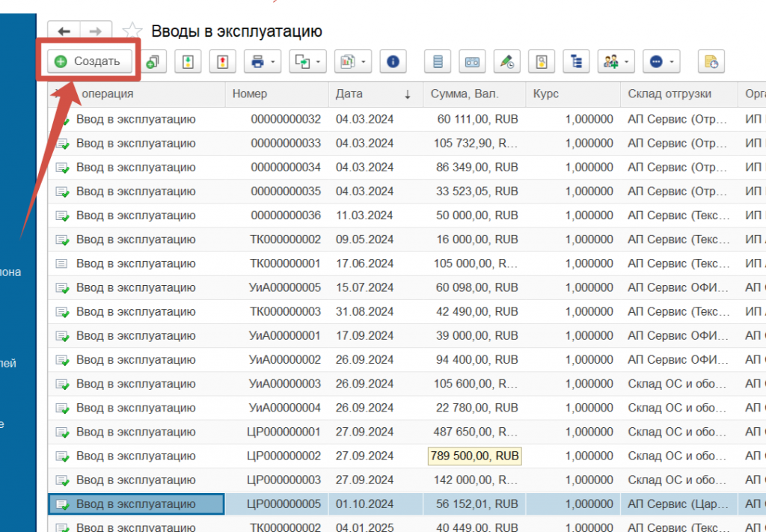The width and height of the screenshot is (766, 532).
Task: Expand the create-based-on dropdown
Action: (x=307, y=62)
